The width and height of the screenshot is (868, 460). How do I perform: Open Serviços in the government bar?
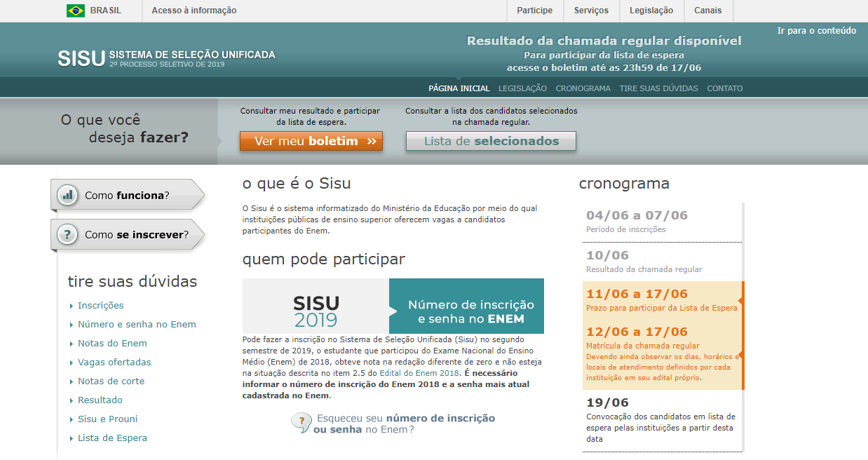(591, 11)
